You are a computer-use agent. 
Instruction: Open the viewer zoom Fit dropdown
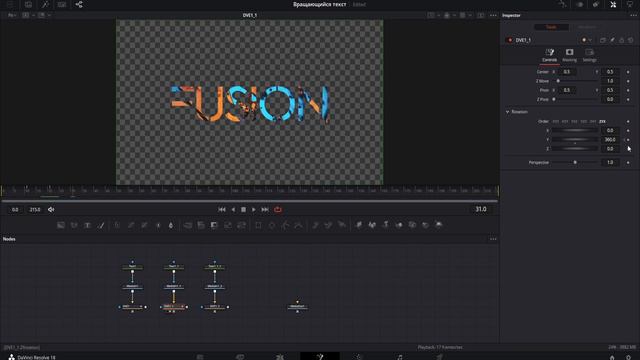pyautogui.click(x=12, y=15)
